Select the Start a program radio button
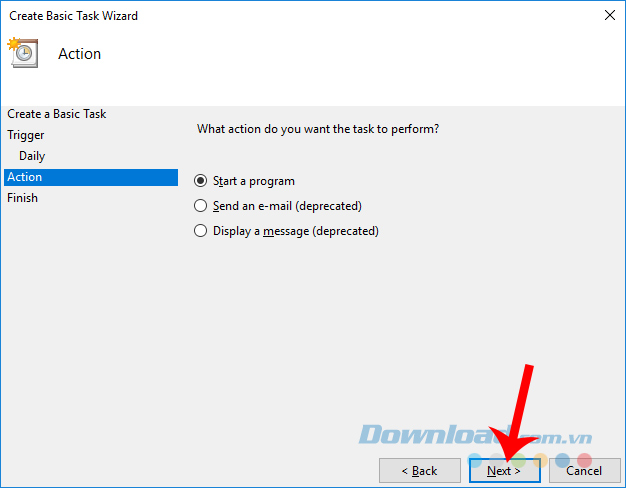 (x=200, y=181)
